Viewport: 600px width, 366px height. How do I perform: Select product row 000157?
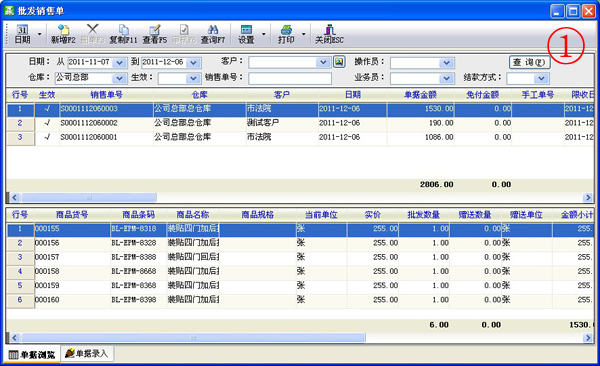pos(300,257)
